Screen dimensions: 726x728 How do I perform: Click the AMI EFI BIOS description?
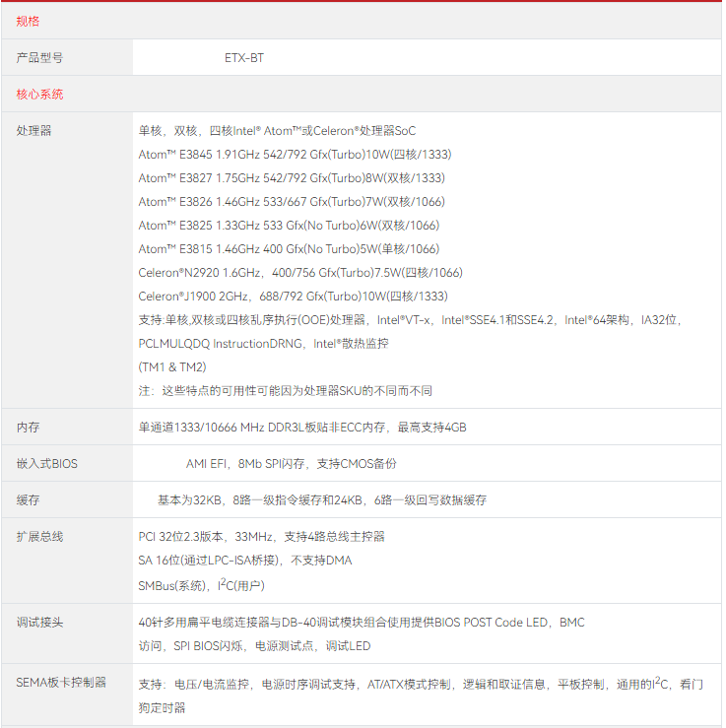(x=291, y=464)
